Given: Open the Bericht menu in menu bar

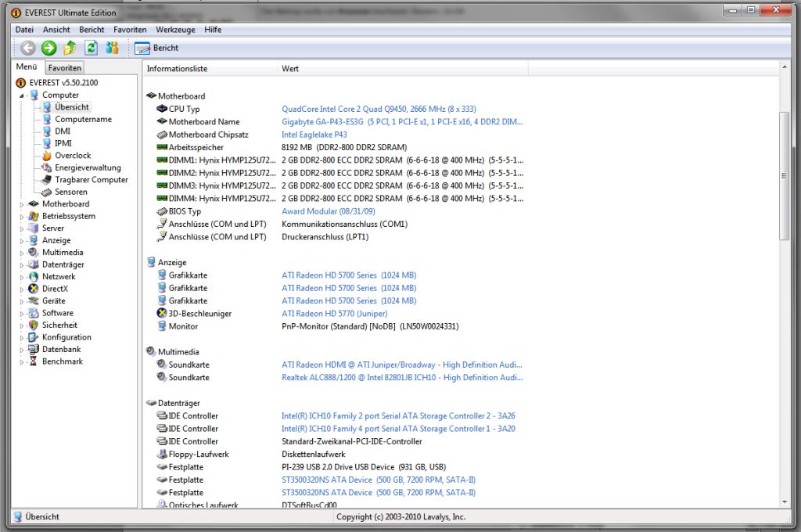Looking at the screenshot, I should [92, 30].
